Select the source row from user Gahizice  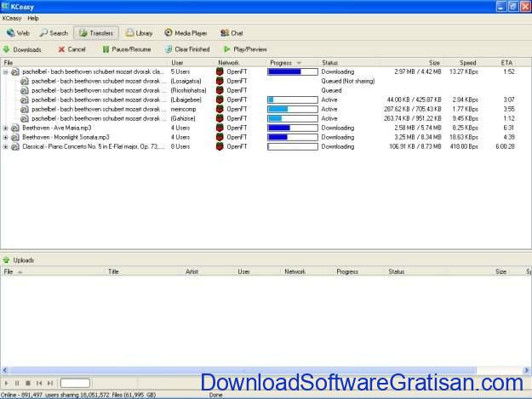pos(266,118)
